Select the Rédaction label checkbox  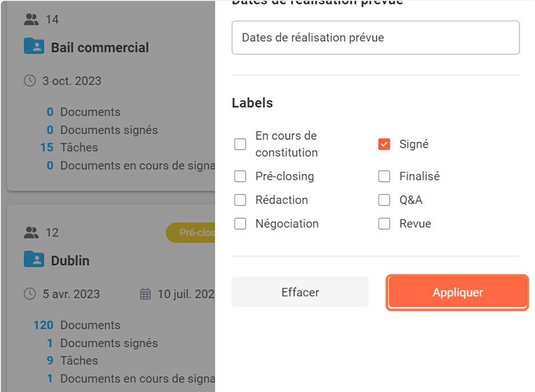[x=240, y=200]
